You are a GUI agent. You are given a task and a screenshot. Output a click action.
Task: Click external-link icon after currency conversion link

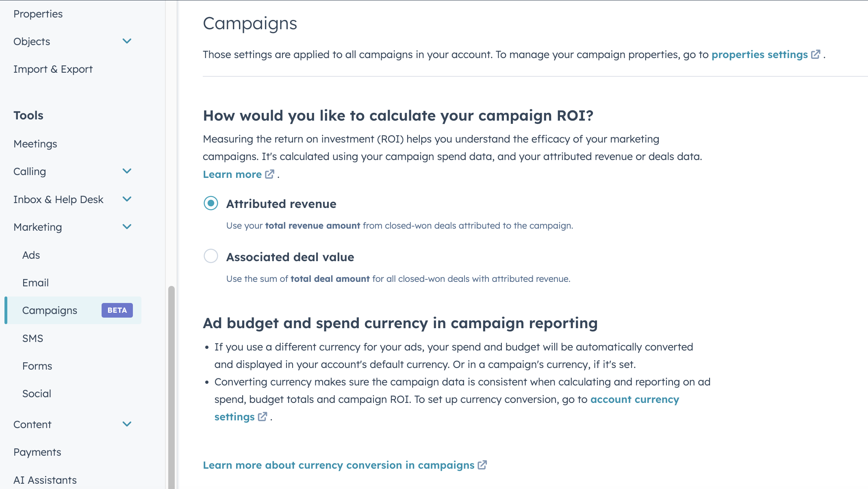coord(482,465)
